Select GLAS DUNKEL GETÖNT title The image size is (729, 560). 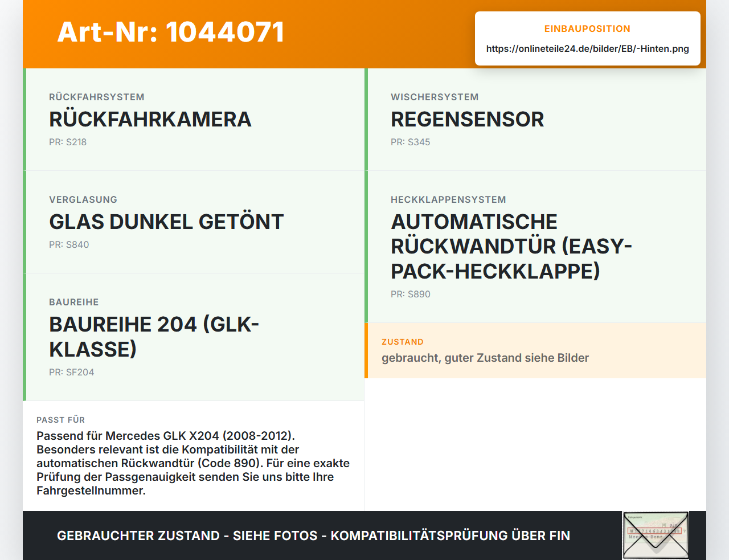click(x=166, y=222)
